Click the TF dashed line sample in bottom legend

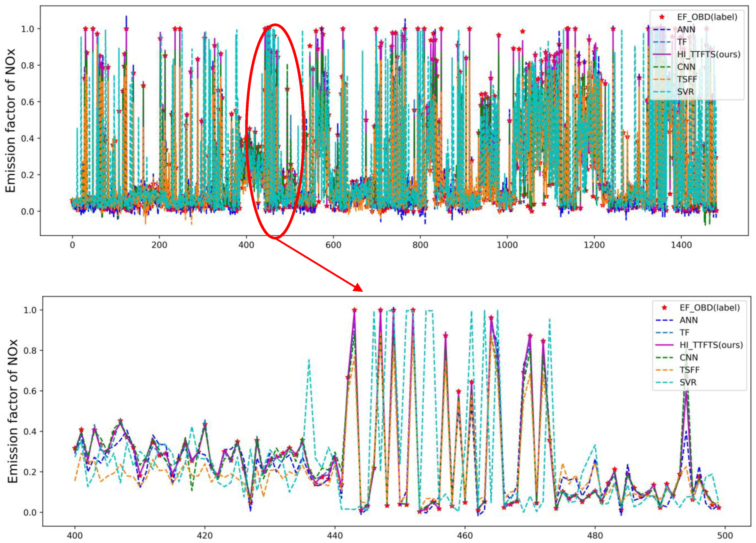tap(664, 333)
